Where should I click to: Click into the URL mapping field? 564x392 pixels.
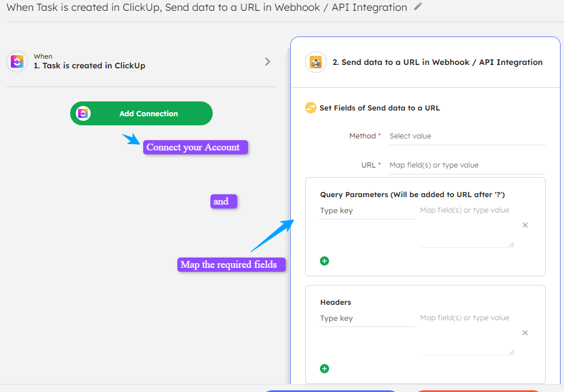click(x=466, y=165)
